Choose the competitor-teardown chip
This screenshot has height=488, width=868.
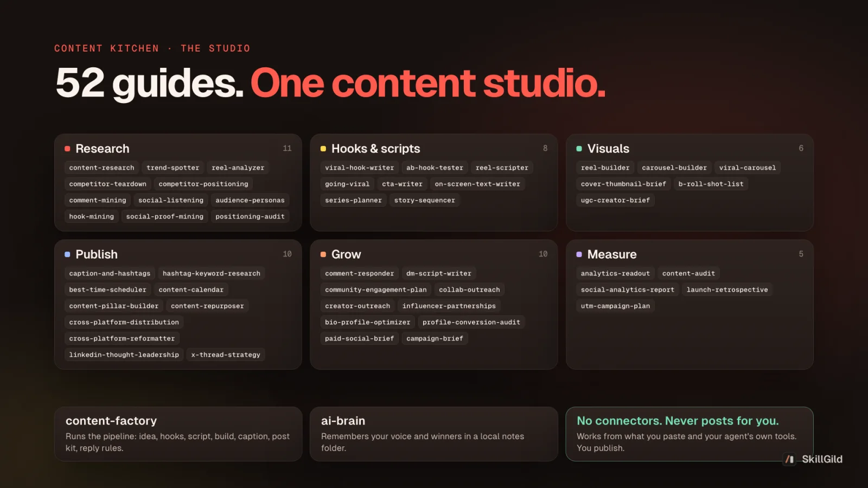click(x=107, y=184)
